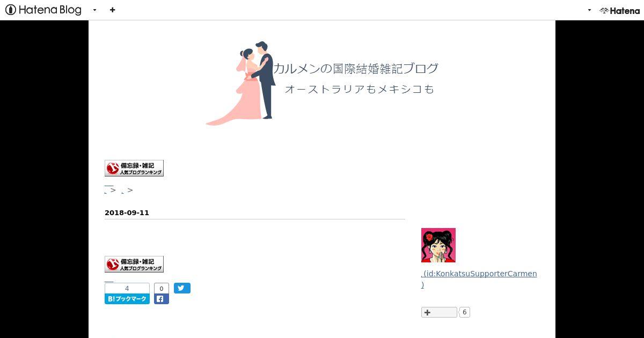Click the upper 備忘録・雑記 ranking banner
This screenshot has width=644, height=338.
[x=134, y=168]
